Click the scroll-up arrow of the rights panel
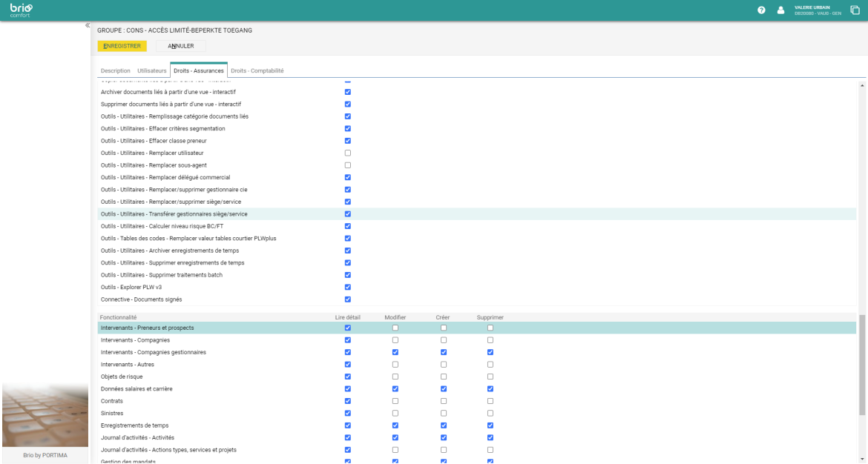 tap(862, 86)
